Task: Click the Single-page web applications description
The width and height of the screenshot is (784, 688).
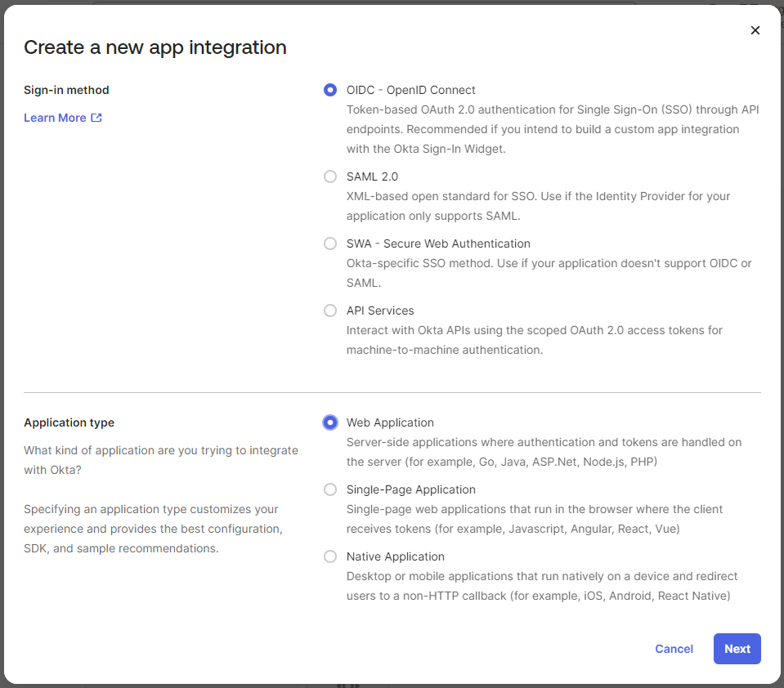Action: click(534, 519)
